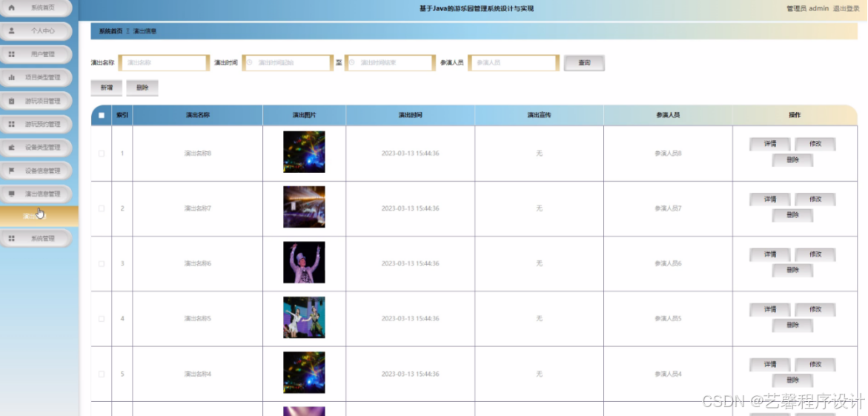Click 修改 for 演出名称4 row
The image size is (868, 416).
click(x=815, y=365)
